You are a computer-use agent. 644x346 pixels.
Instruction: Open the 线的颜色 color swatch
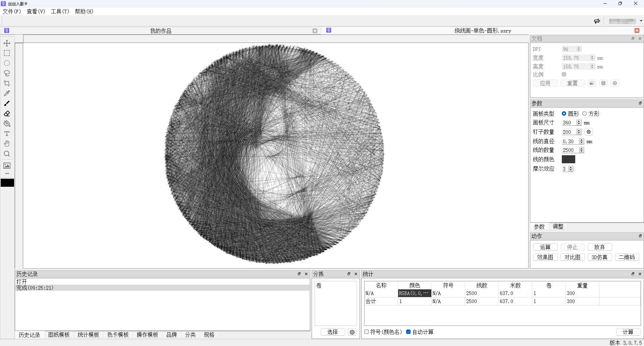coord(568,159)
